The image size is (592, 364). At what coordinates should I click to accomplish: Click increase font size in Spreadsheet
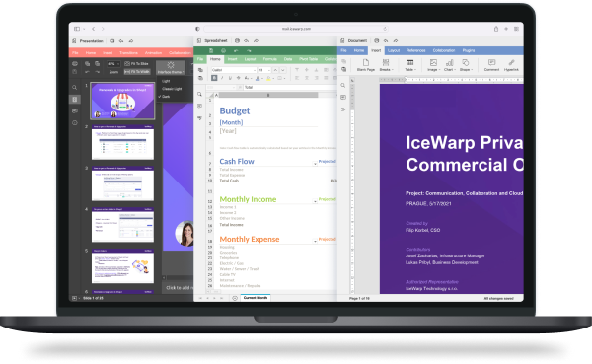tap(275, 70)
